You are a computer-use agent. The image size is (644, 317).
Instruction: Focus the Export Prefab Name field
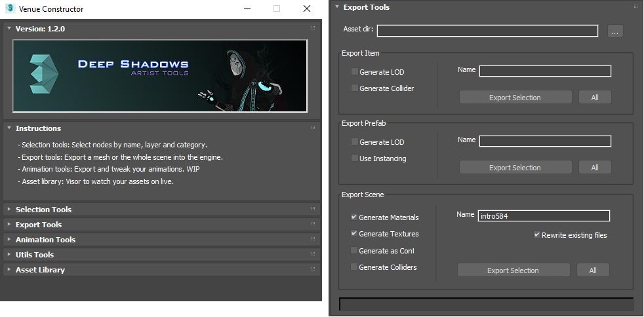point(545,141)
